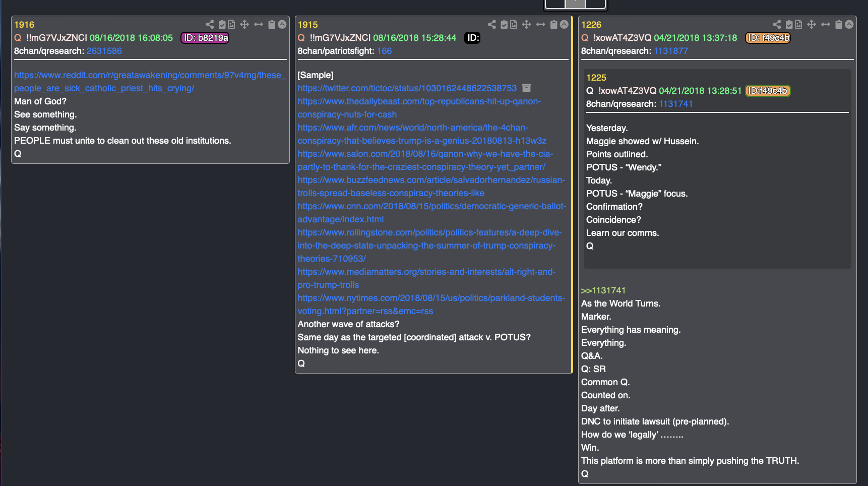Click the plain clipboard icon on post 1226
Image resolution: width=868 pixels, height=486 pixels.
[x=839, y=24]
